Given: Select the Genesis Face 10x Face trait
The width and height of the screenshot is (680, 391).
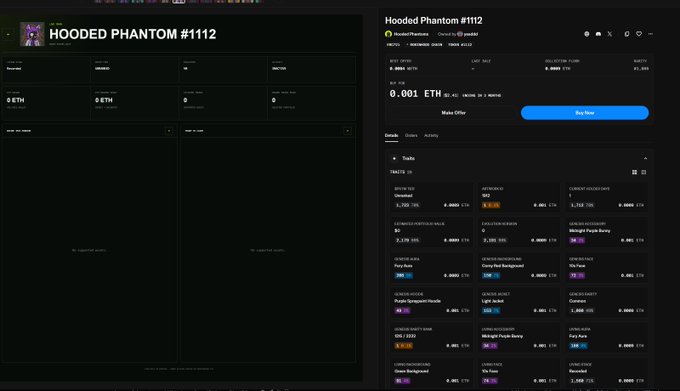Looking at the screenshot, I should tap(606, 267).
